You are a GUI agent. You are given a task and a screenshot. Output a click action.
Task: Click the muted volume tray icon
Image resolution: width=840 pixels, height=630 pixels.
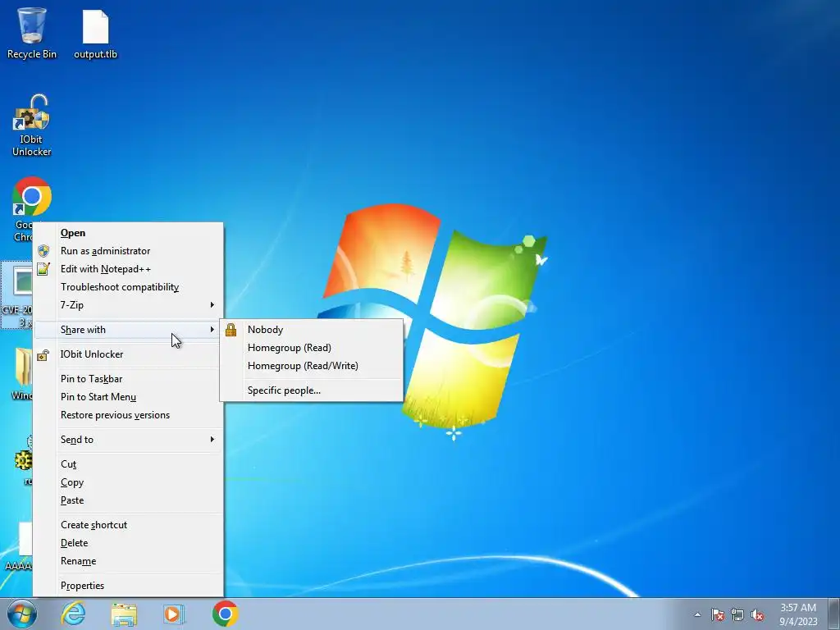[x=757, y=615]
